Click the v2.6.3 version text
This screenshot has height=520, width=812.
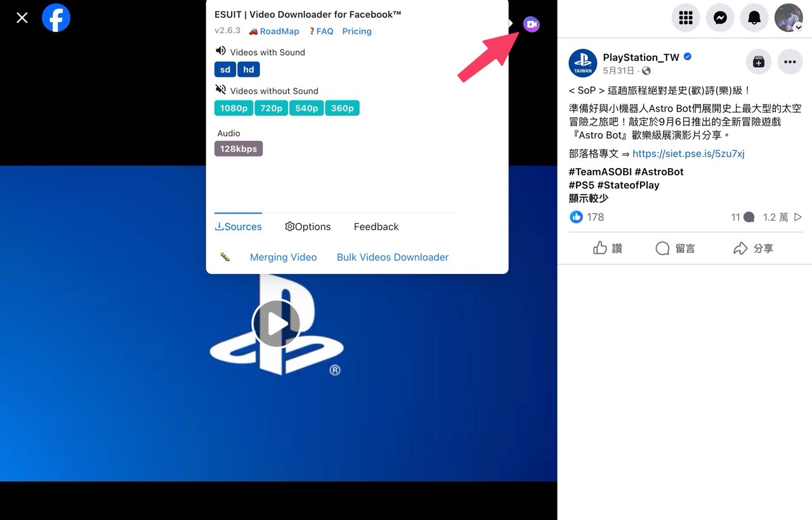pyautogui.click(x=228, y=30)
